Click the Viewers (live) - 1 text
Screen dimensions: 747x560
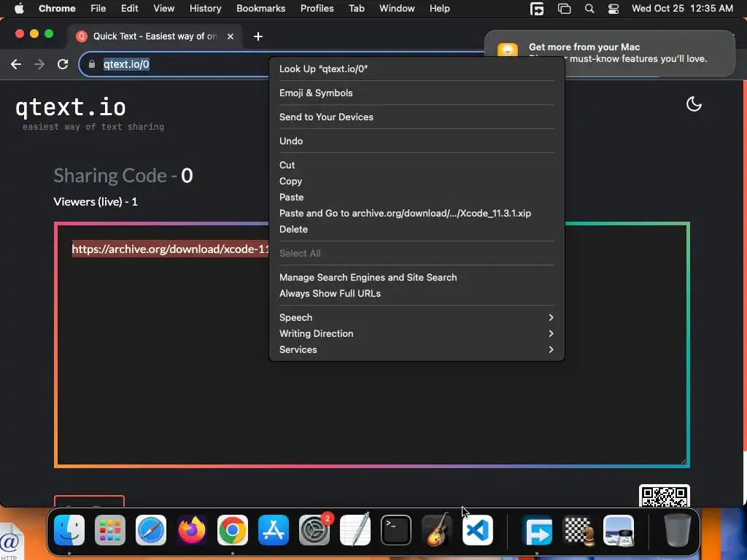(96, 201)
